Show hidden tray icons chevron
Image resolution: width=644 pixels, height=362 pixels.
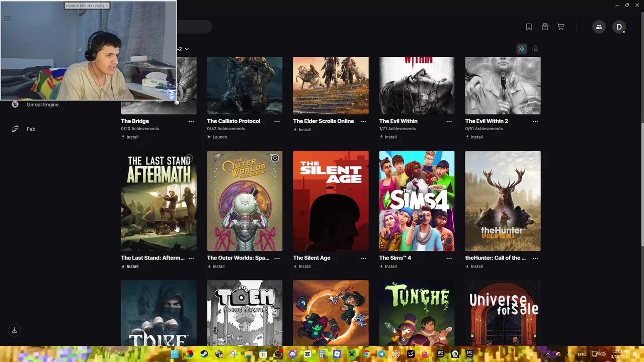coord(548,354)
